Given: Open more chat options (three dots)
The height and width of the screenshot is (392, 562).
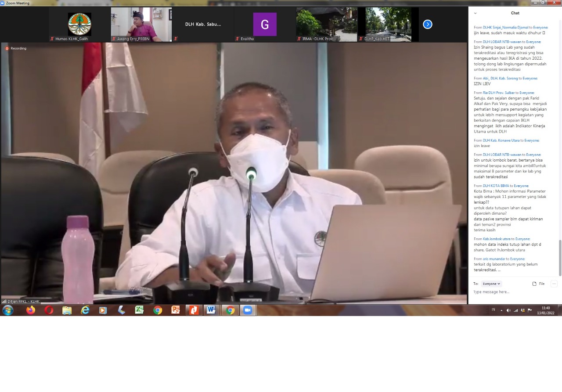Looking at the screenshot, I should [554, 284].
